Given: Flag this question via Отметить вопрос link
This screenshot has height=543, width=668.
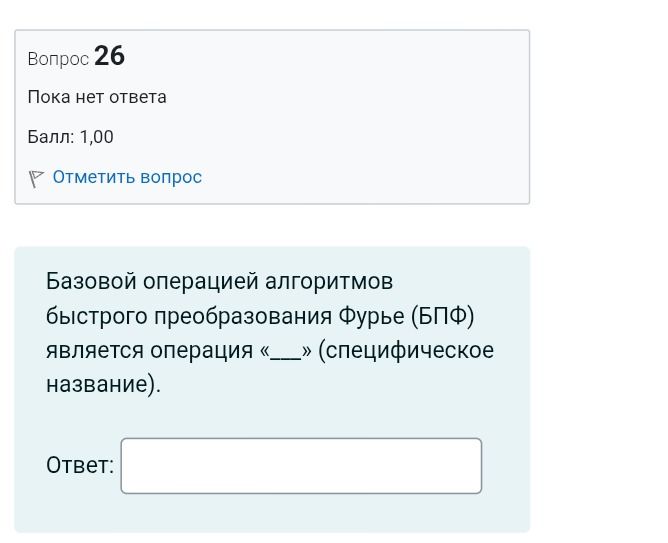Looking at the screenshot, I should (x=127, y=177).
